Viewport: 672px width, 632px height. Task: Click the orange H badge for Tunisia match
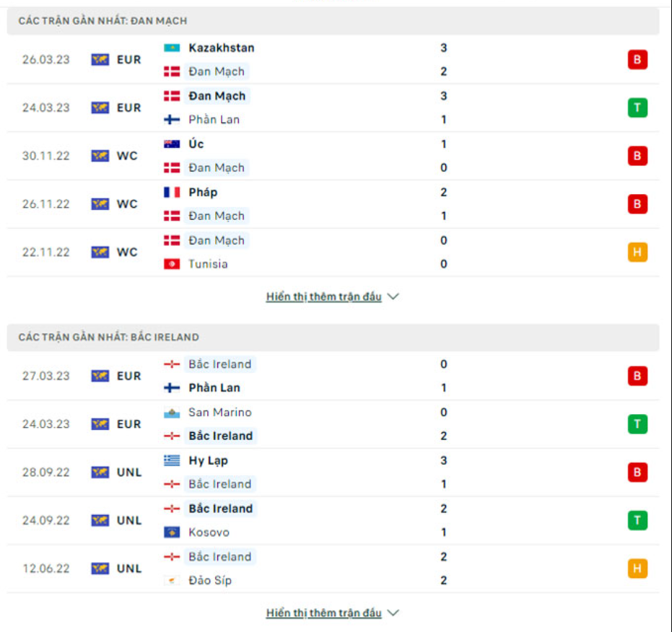coord(637,253)
